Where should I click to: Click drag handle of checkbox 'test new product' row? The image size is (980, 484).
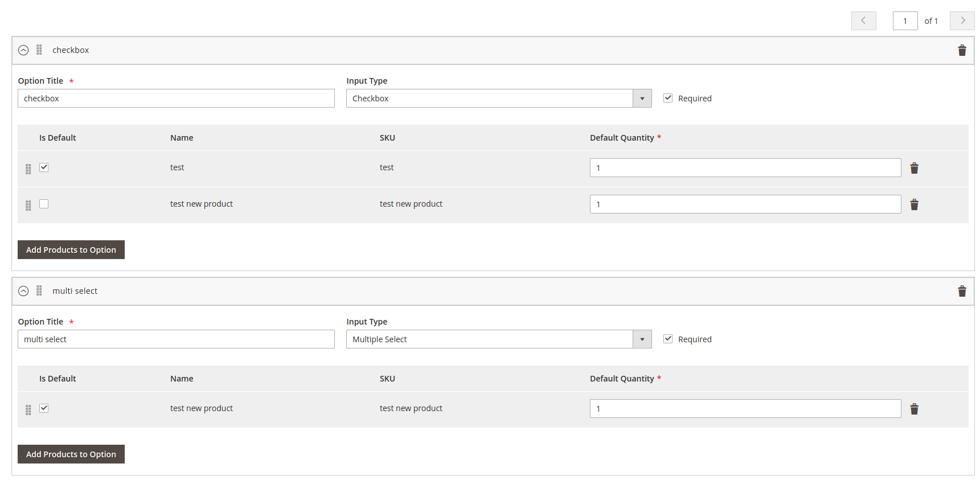pyautogui.click(x=28, y=206)
